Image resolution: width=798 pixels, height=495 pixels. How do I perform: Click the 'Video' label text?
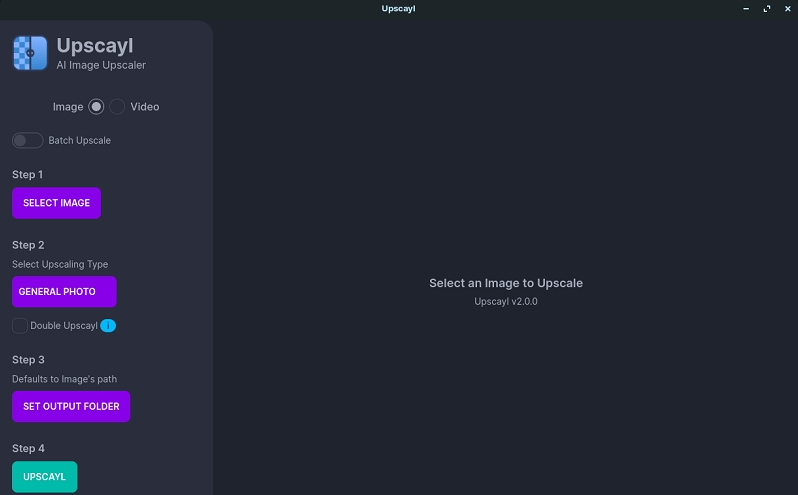(x=145, y=107)
